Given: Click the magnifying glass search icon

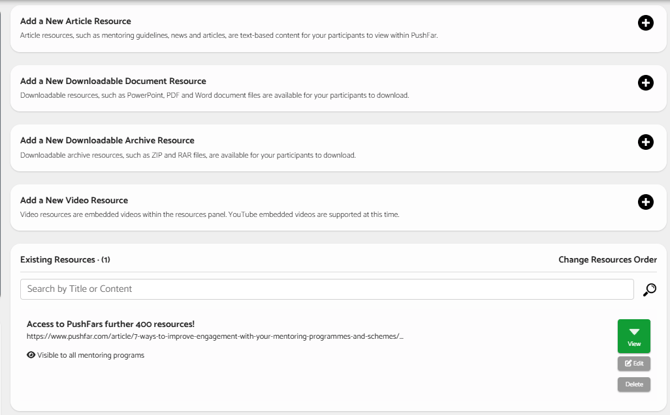Looking at the screenshot, I should [649, 290].
